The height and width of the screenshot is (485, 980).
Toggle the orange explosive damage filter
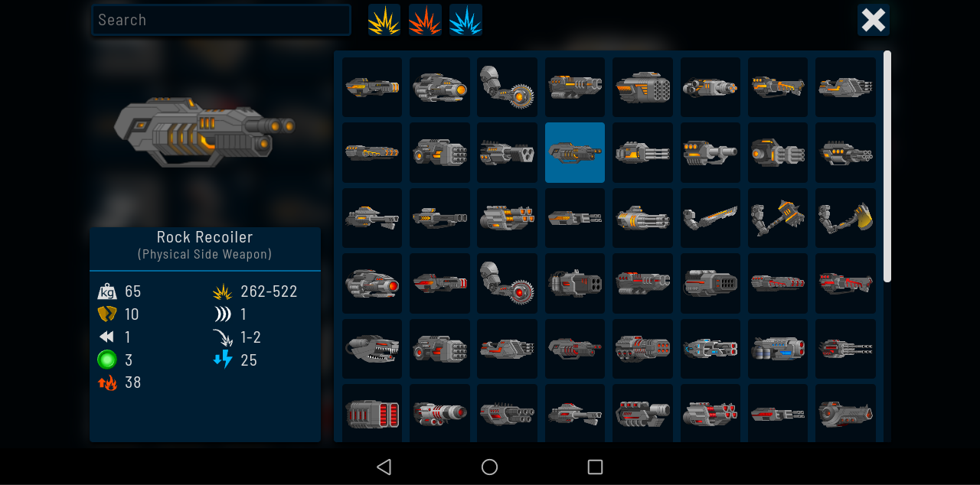(x=425, y=20)
